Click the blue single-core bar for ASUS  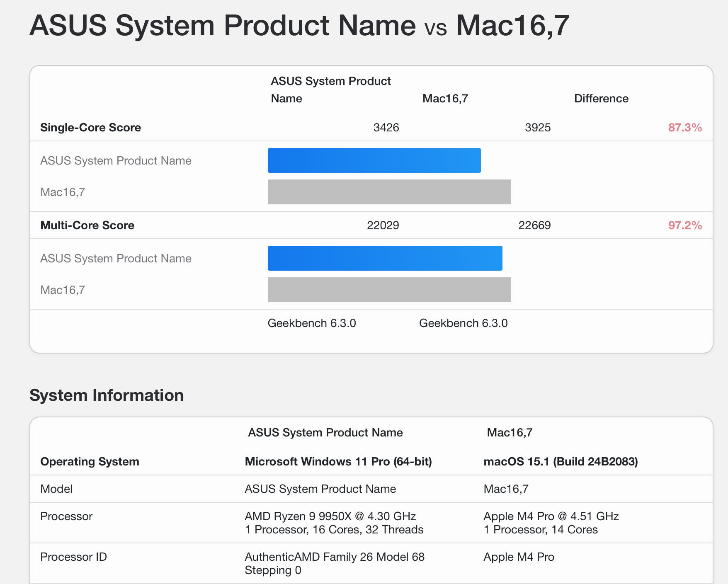coord(374,160)
